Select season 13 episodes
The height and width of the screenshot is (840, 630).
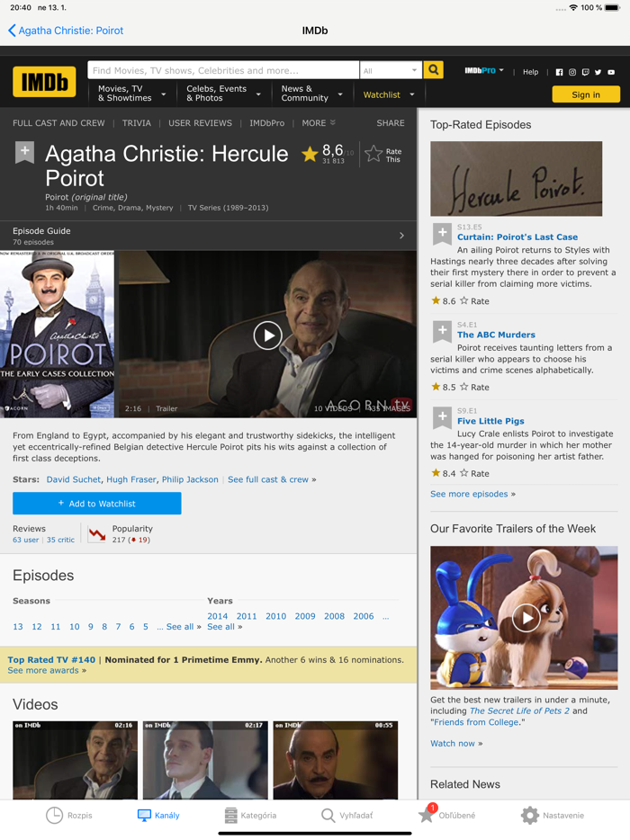pos(18,627)
